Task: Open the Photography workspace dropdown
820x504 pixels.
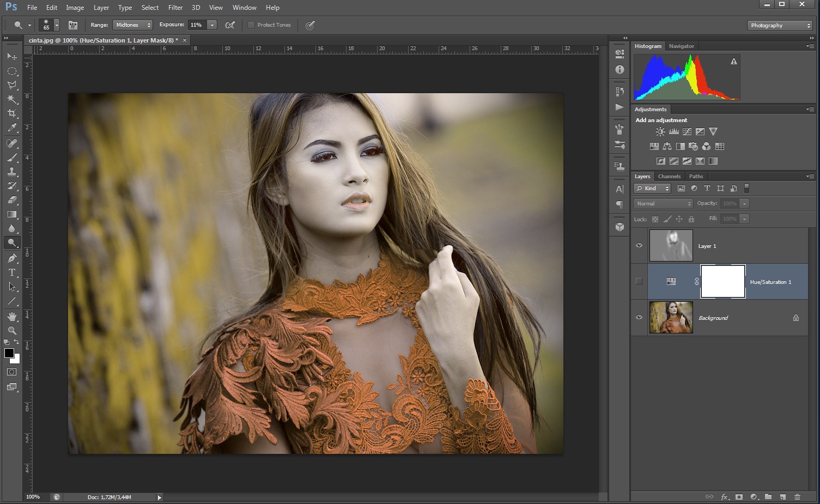Action: [x=780, y=26]
